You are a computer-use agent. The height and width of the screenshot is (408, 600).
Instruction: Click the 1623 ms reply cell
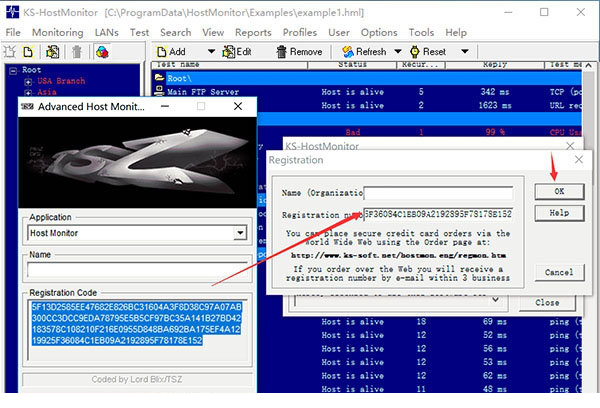pos(495,106)
